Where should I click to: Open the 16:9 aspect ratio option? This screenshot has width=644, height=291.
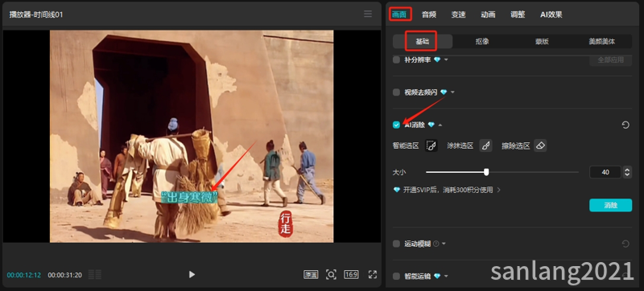[351, 275]
